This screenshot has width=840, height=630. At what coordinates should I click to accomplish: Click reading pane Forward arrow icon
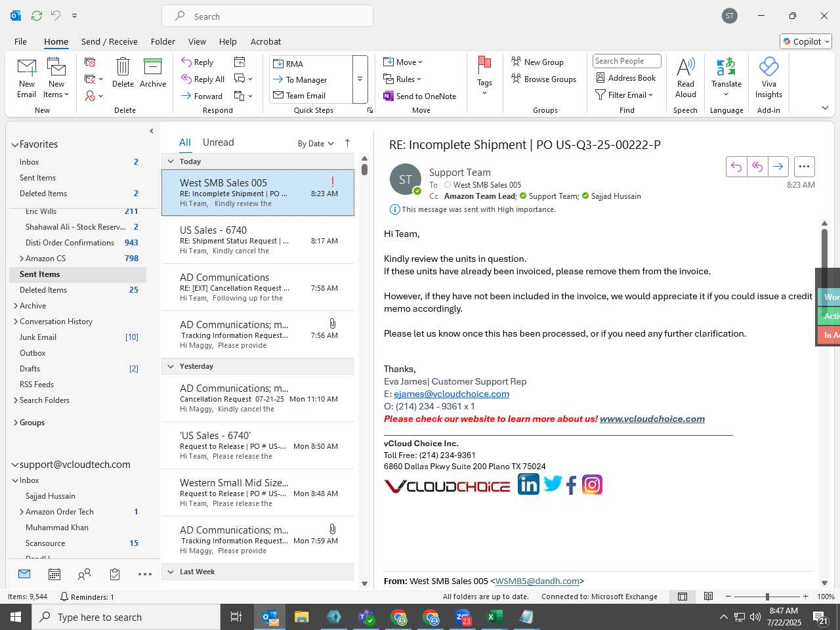(778, 167)
